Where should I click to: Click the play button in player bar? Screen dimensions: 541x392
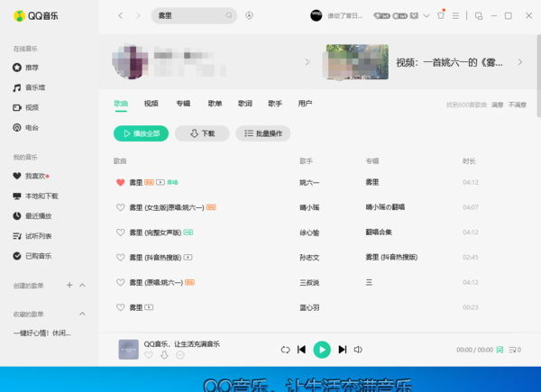pyautogui.click(x=321, y=350)
